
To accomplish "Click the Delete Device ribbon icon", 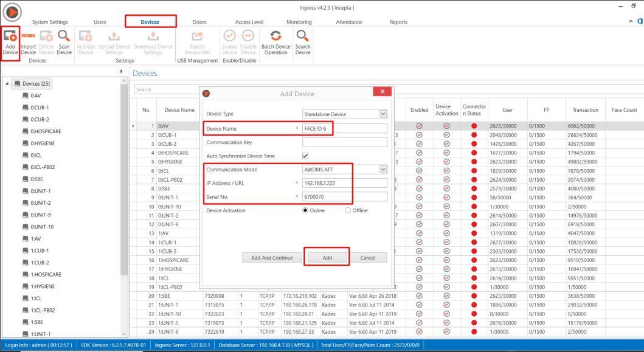I will (x=46, y=36).
